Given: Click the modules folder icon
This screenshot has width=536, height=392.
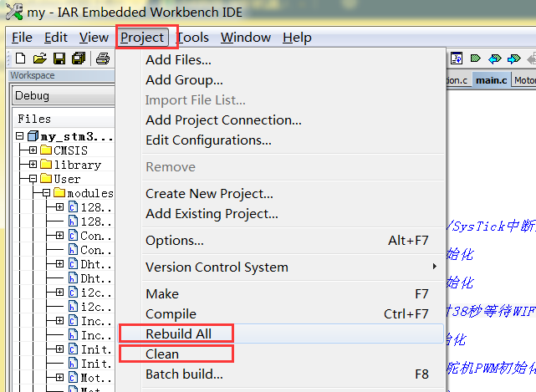Looking at the screenshot, I should pyautogui.click(x=59, y=193).
